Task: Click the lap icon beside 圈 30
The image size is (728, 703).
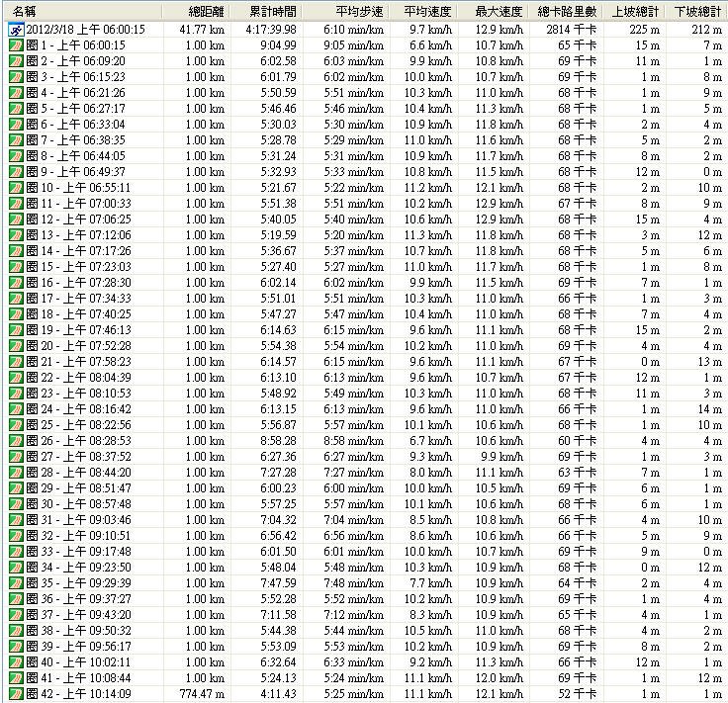Action: 16,505
